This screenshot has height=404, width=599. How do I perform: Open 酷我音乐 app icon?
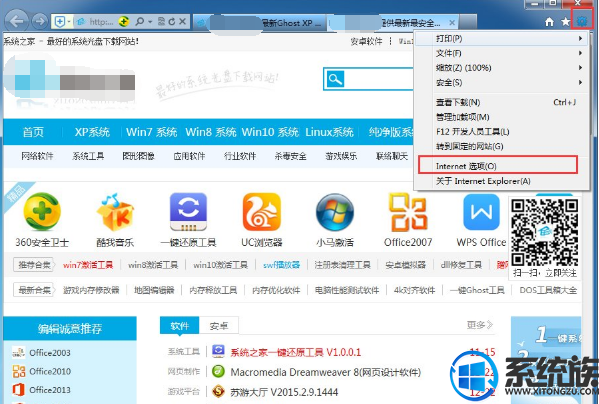(x=115, y=212)
